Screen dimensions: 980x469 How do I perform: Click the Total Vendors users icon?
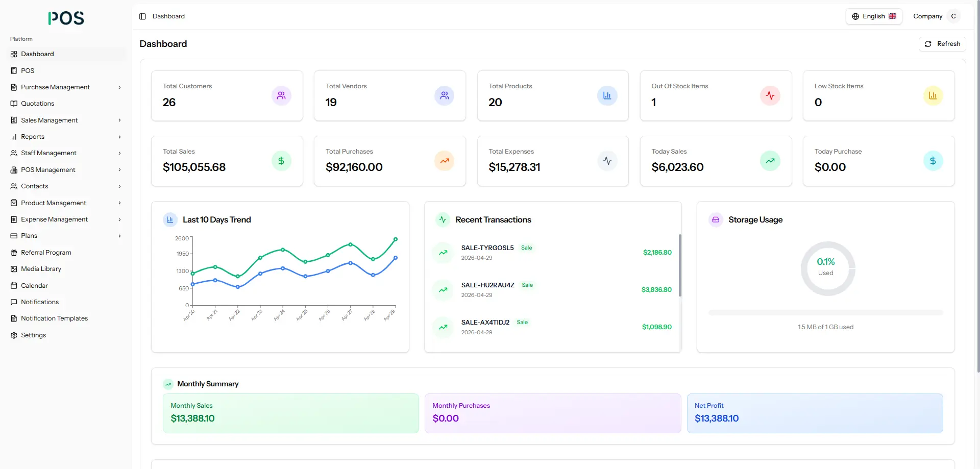(445, 95)
